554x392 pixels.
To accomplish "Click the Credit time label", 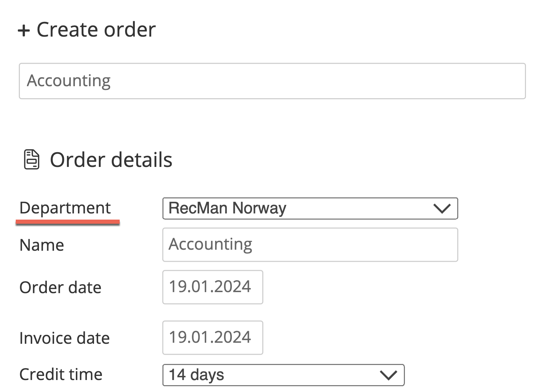I will coord(61,374).
